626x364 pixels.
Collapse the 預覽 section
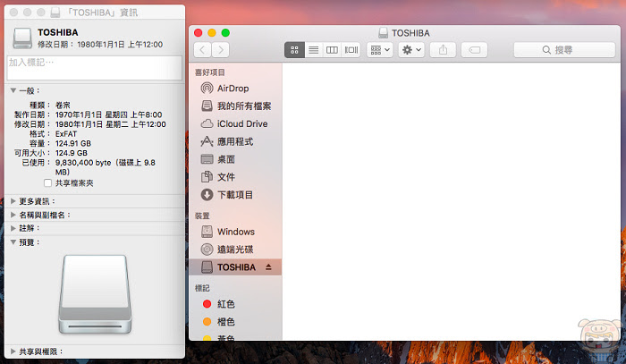point(13,242)
